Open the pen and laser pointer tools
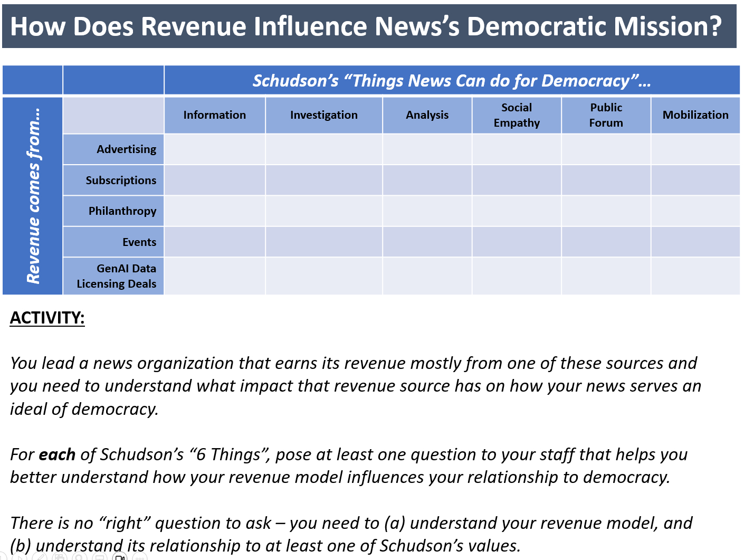The width and height of the screenshot is (744, 560). [40, 557]
